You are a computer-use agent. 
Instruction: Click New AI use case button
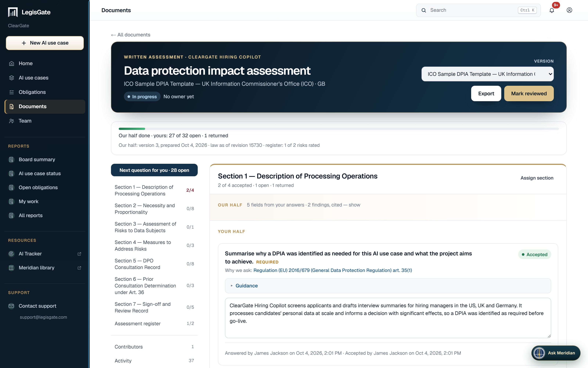pos(45,43)
